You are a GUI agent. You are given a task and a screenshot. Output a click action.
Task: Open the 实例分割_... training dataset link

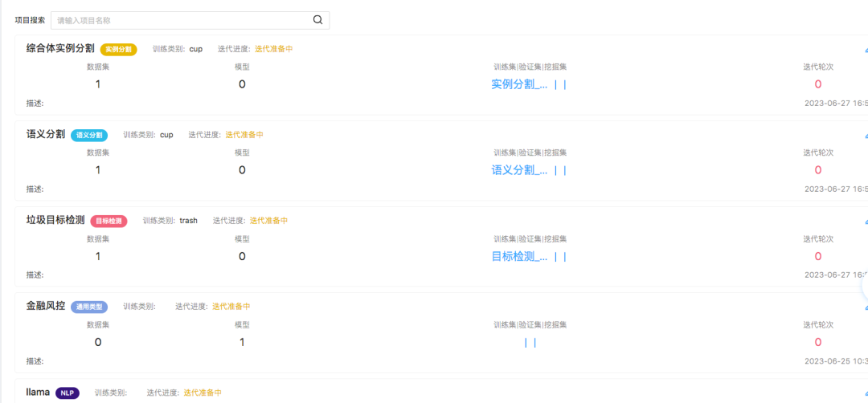pos(519,84)
